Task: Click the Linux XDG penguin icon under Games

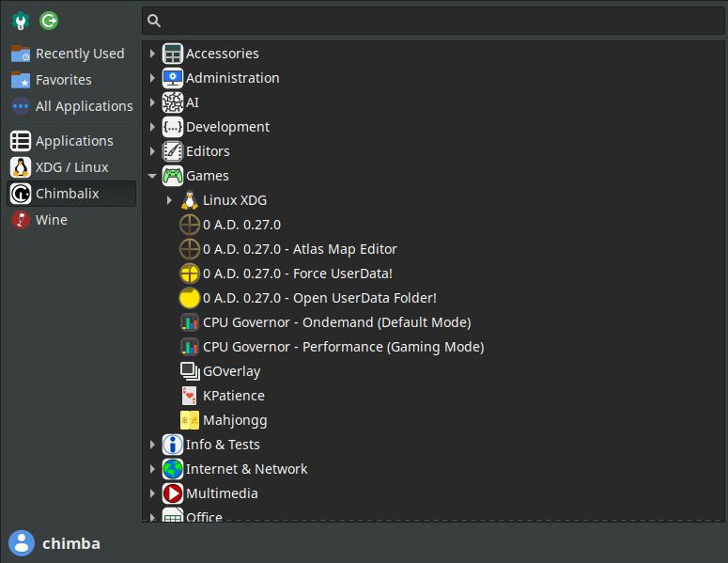Action: click(x=190, y=200)
